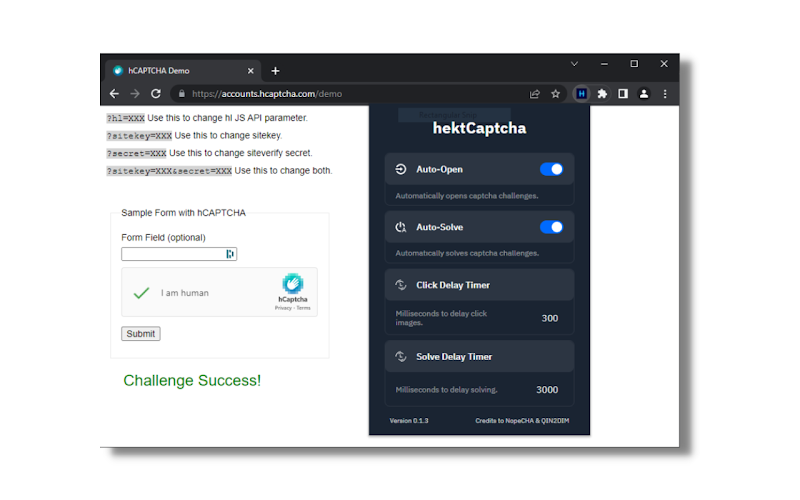The width and height of the screenshot is (800, 500).
Task: Open the profile avatar menu
Action: tap(644, 94)
